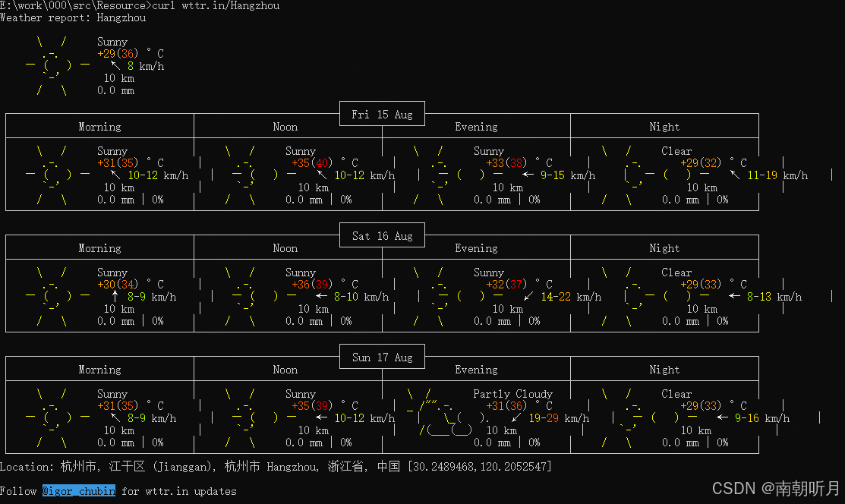
Task: Click the '+33(38)' Friday evening temperature
Action: tap(506, 162)
